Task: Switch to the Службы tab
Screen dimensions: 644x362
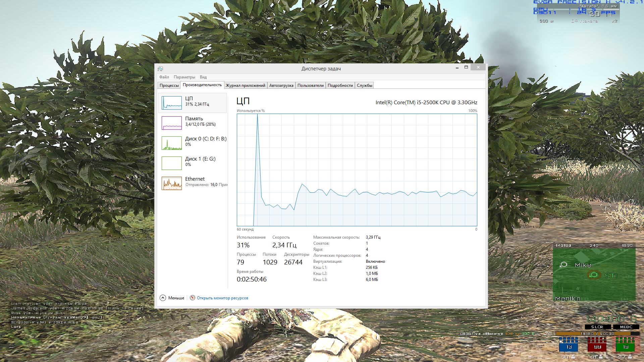Action: tap(364, 85)
